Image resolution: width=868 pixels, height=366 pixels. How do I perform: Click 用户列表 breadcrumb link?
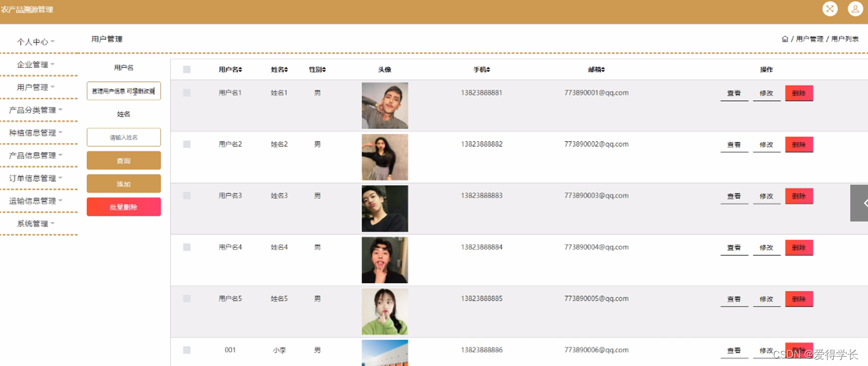845,39
